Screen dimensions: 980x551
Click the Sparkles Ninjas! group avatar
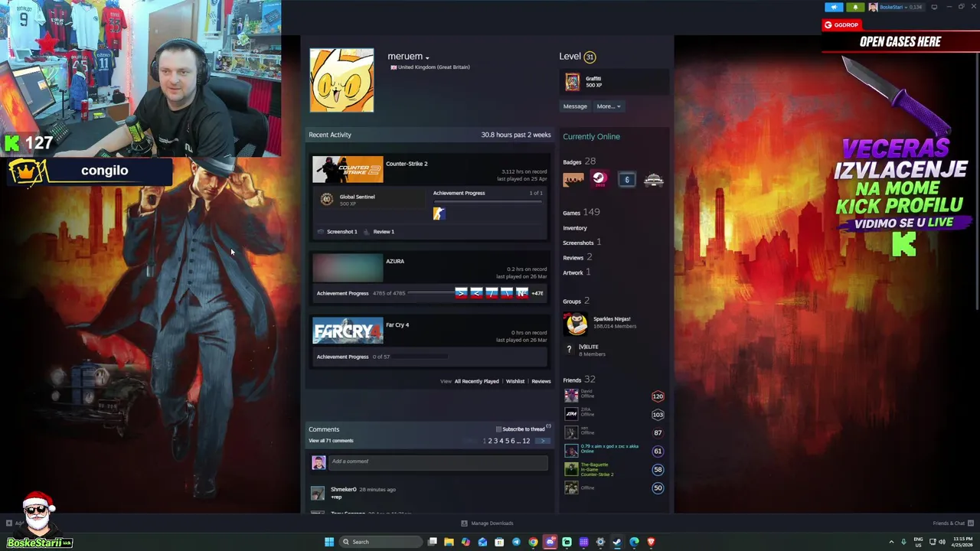(576, 324)
